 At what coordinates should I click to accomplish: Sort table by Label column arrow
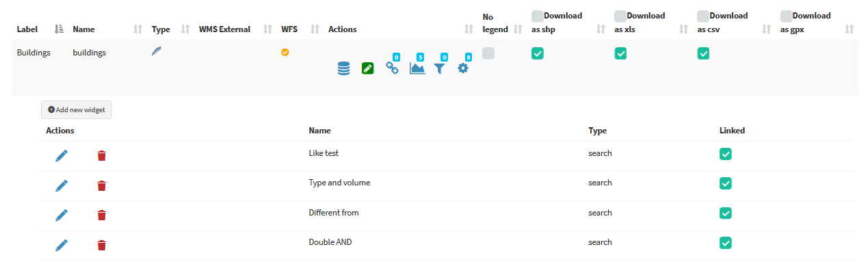(x=59, y=29)
